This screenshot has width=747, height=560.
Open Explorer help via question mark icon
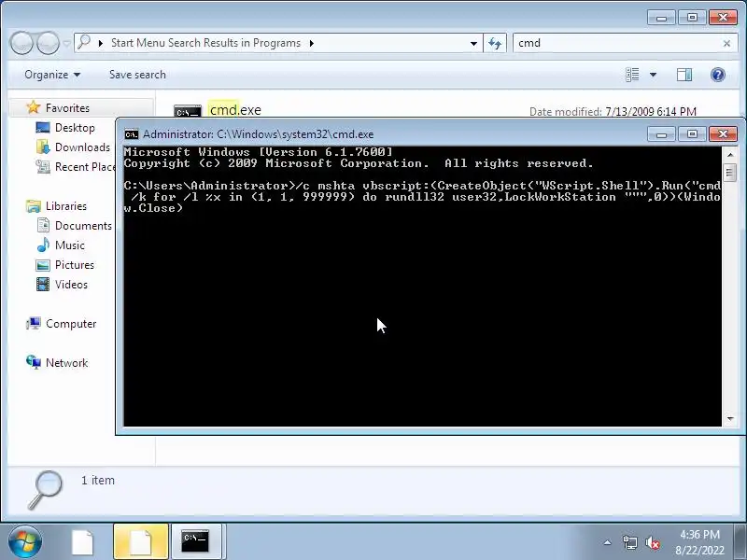(x=717, y=75)
